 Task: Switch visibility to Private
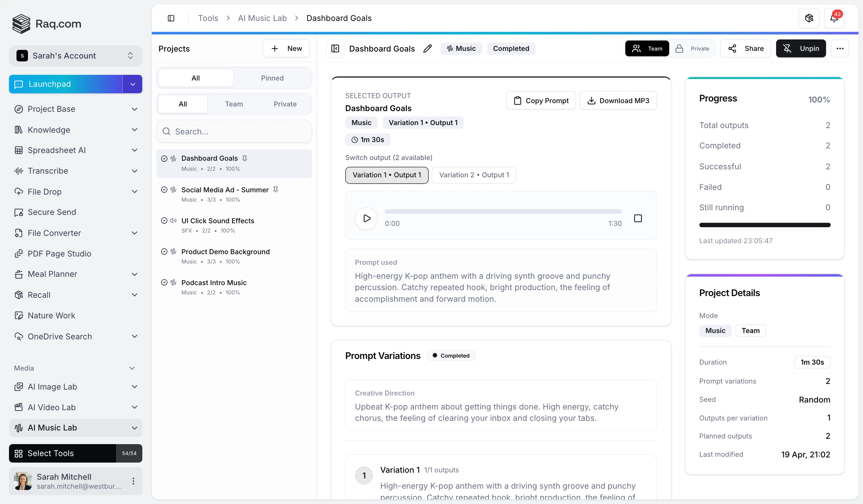693,49
